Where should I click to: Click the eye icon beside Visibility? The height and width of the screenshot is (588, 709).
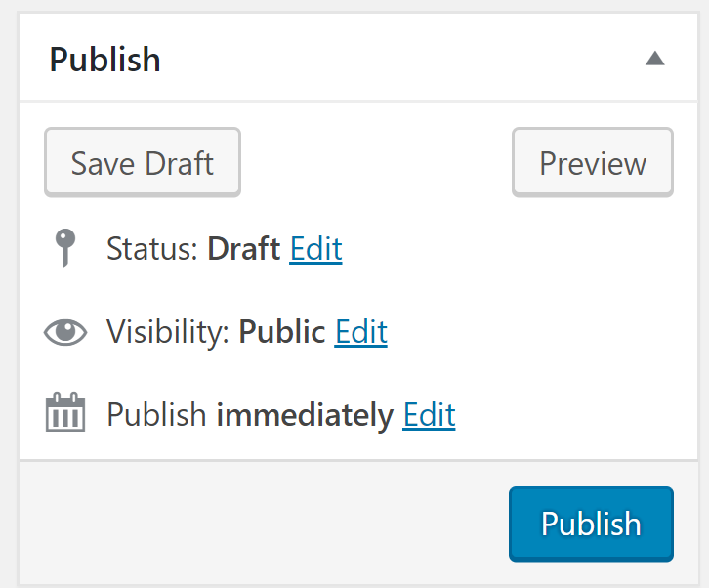(x=65, y=332)
